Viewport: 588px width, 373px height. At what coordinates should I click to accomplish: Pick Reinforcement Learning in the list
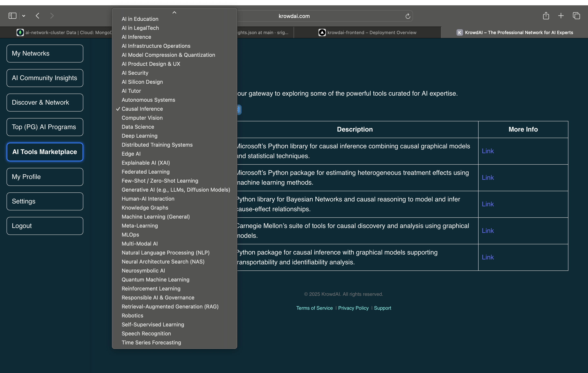click(151, 288)
